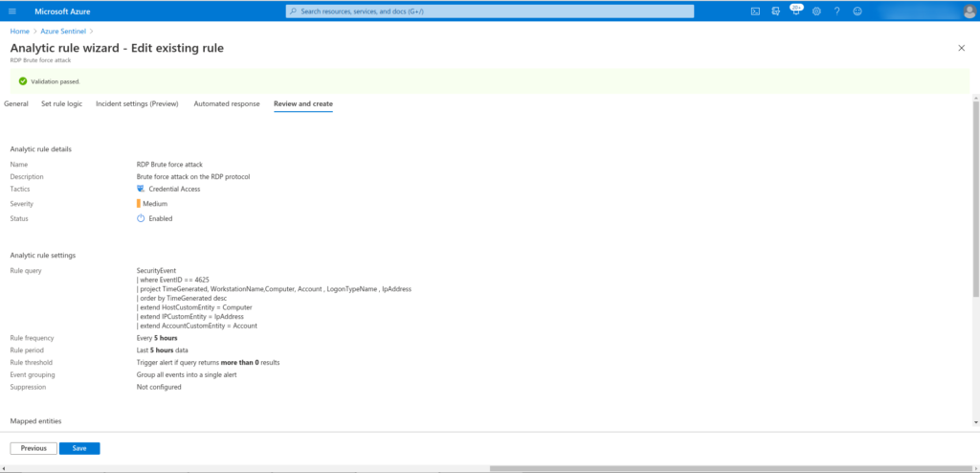Open the Incident settings (Preview) tab

(x=137, y=103)
